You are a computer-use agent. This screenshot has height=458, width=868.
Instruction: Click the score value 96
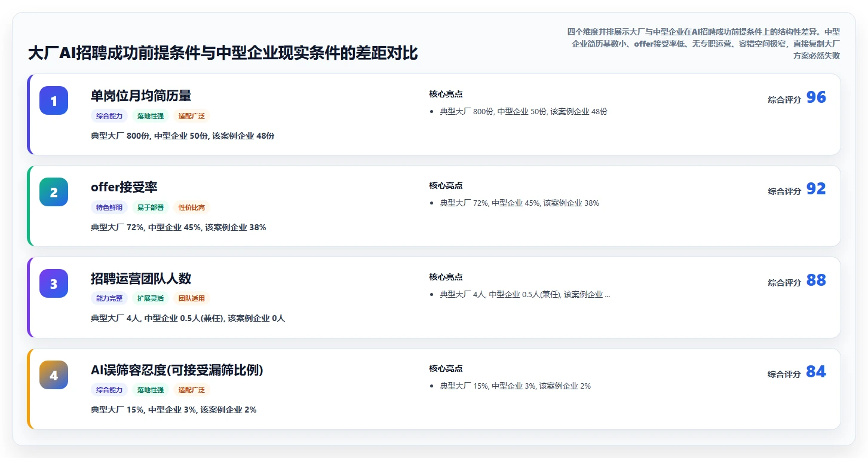[x=816, y=97]
